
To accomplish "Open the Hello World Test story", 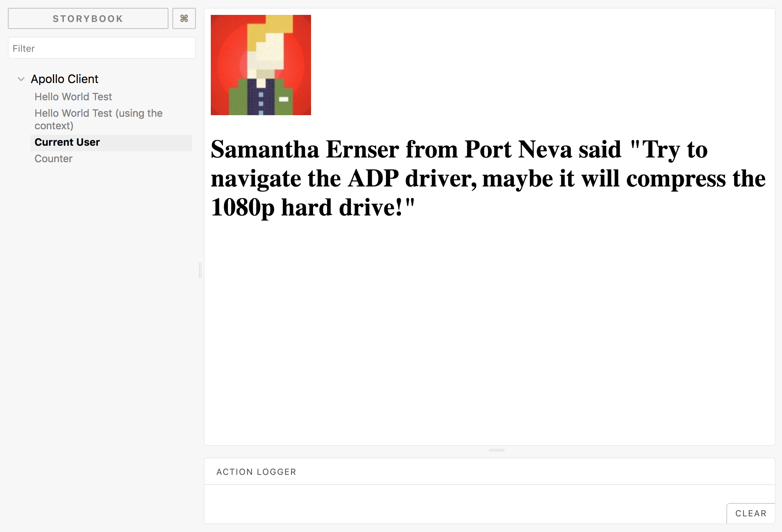I will [73, 97].
